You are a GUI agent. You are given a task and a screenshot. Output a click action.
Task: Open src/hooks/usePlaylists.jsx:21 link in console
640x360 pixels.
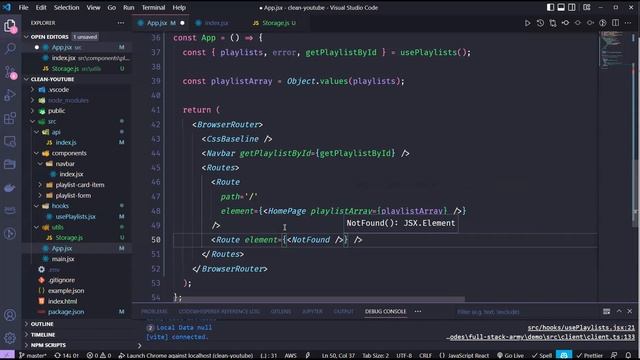click(581, 328)
